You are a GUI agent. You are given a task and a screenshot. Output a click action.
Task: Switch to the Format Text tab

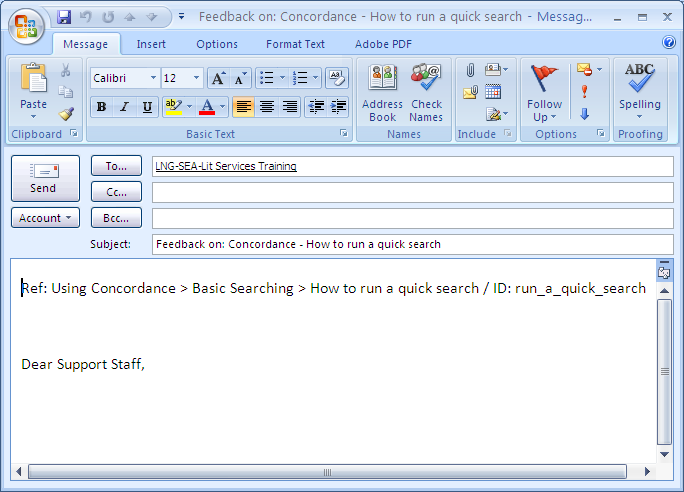(x=295, y=44)
